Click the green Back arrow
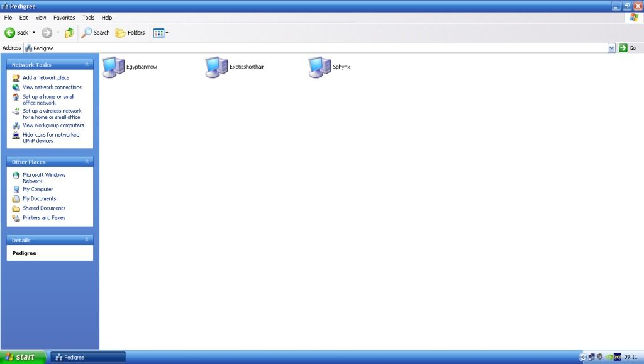 pyautogui.click(x=11, y=33)
